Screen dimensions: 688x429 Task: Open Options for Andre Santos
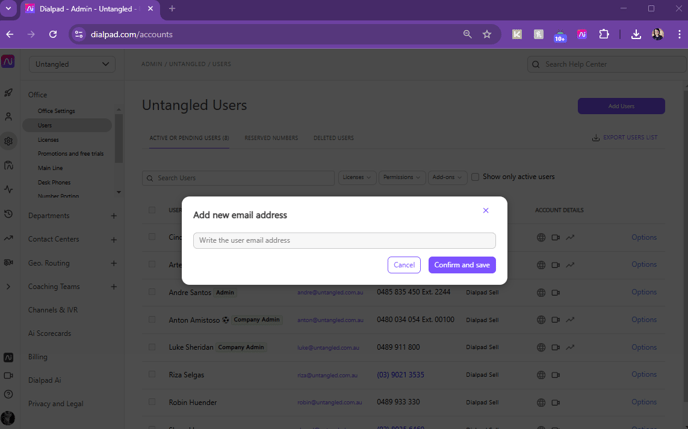[x=644, y=292]
